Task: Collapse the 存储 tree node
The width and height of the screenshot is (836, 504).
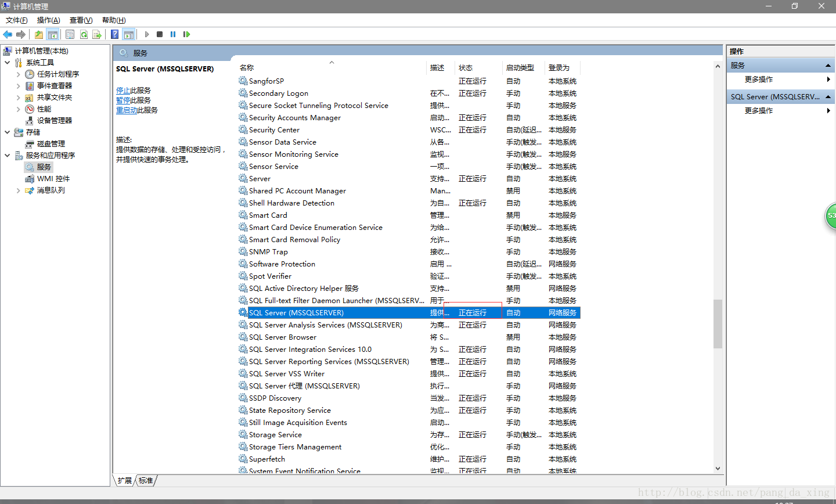Action: 7,132
